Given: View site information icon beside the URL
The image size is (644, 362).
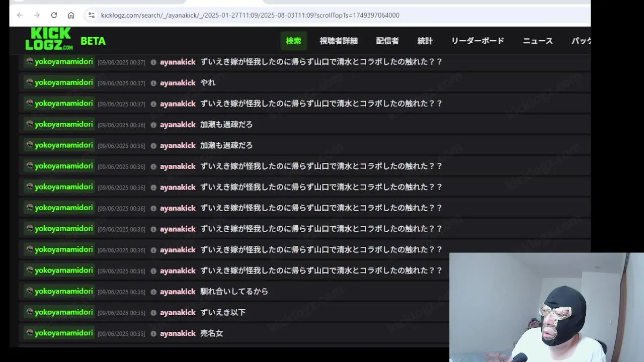Looking at the screenshot, I should [x=91, y=15].
